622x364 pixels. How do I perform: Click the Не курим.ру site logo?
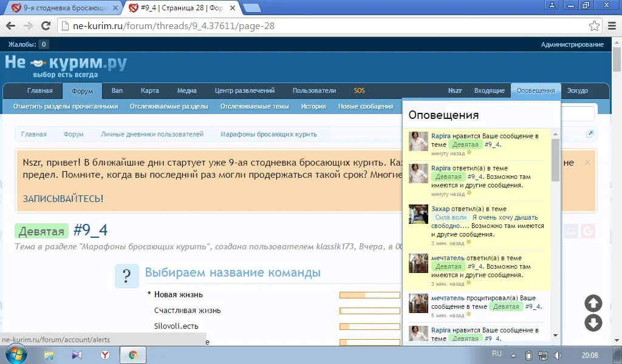pos(66,66)
